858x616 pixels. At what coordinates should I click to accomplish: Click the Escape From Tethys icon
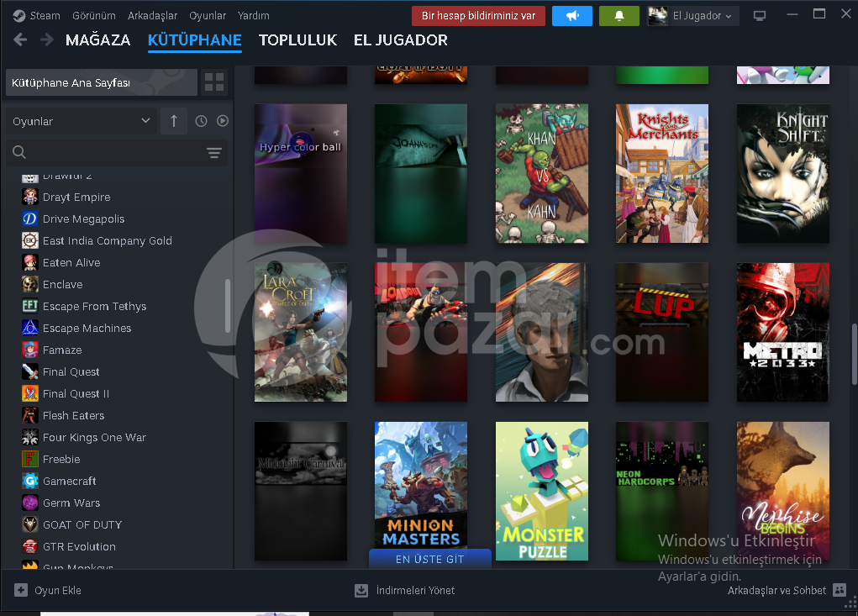tap(30, 307)
